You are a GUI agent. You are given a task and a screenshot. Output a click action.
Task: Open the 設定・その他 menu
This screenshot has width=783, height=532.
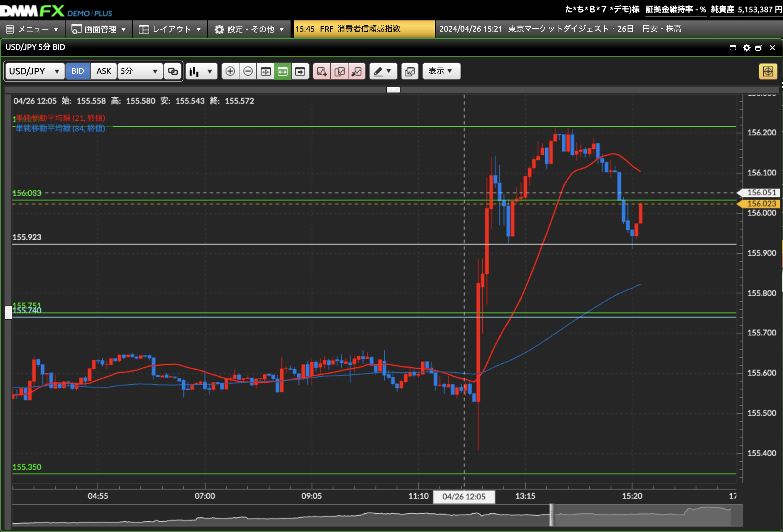[x=250, y=29]
